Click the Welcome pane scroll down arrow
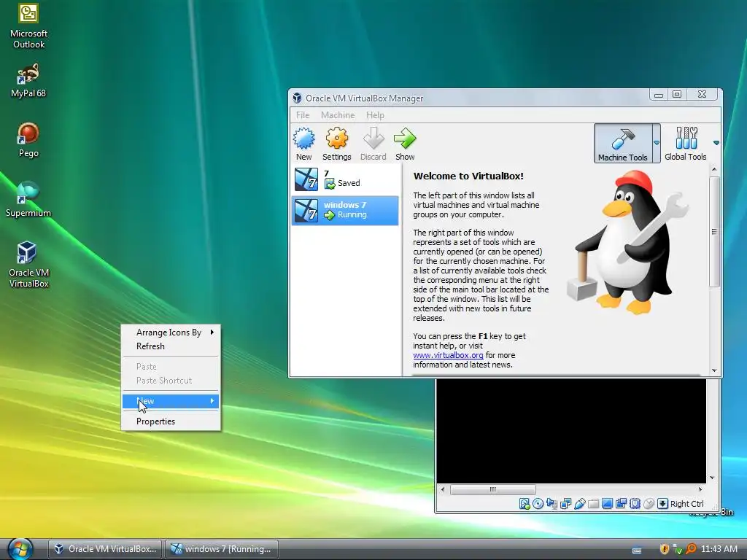The width and height of the screenshot is (747, 560). [x=713, y=370]
